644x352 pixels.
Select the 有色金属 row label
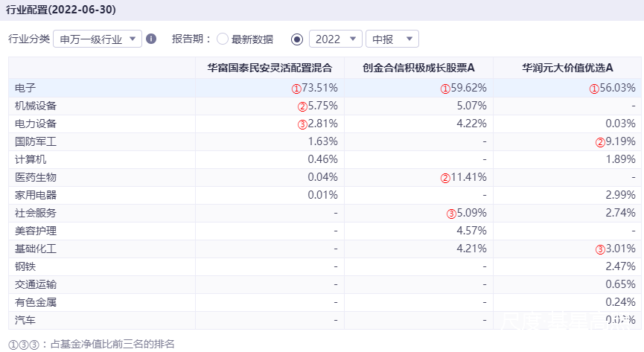(x=36, y=302)
